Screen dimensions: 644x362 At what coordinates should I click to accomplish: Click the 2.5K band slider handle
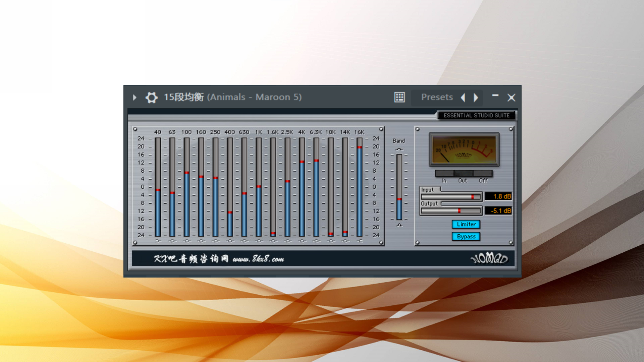pos(288,181)
